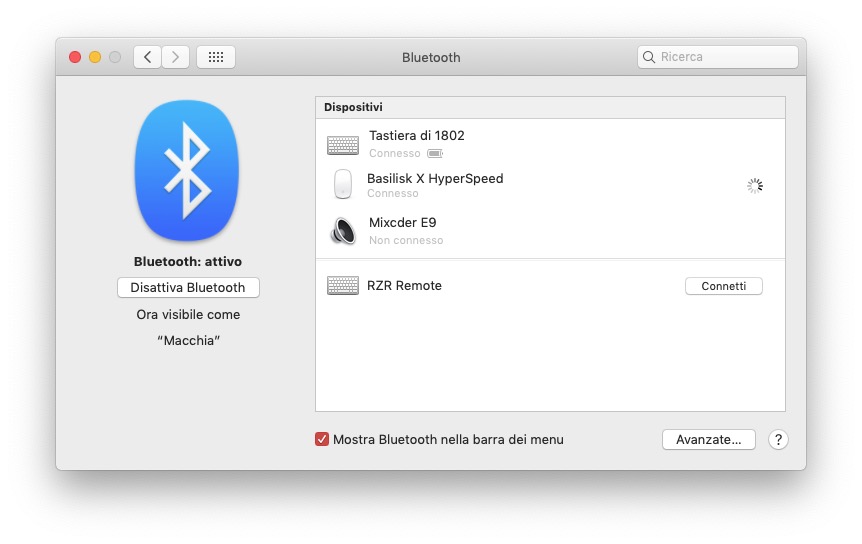Click the mouse icon for Basilisk X HyperSpeed

[x=343, y=184]
